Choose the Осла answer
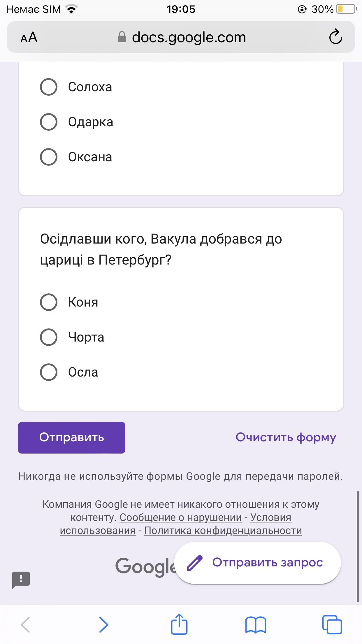The height and width of the screenshot is (644, 362). tap(49, 372)
